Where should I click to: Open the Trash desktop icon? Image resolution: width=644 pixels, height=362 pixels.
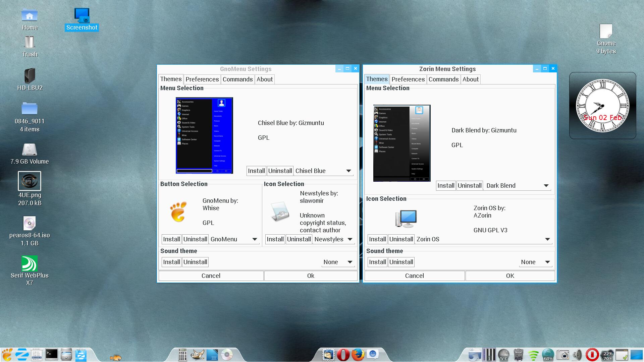[30, 46]
